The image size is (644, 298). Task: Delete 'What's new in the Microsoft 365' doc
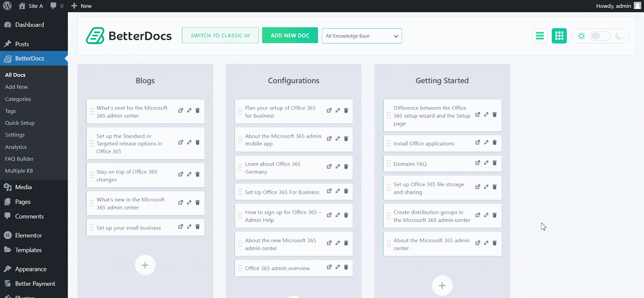pyautogui.click(x=198, y=203)
